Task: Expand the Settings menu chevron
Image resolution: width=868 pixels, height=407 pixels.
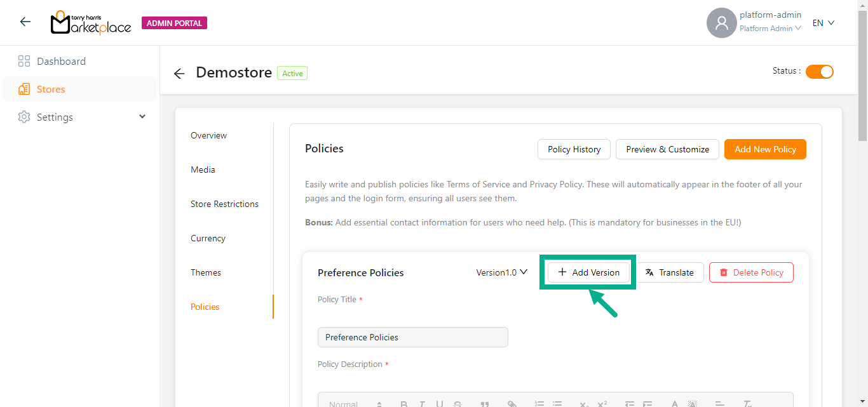Action: coord(142,117)
